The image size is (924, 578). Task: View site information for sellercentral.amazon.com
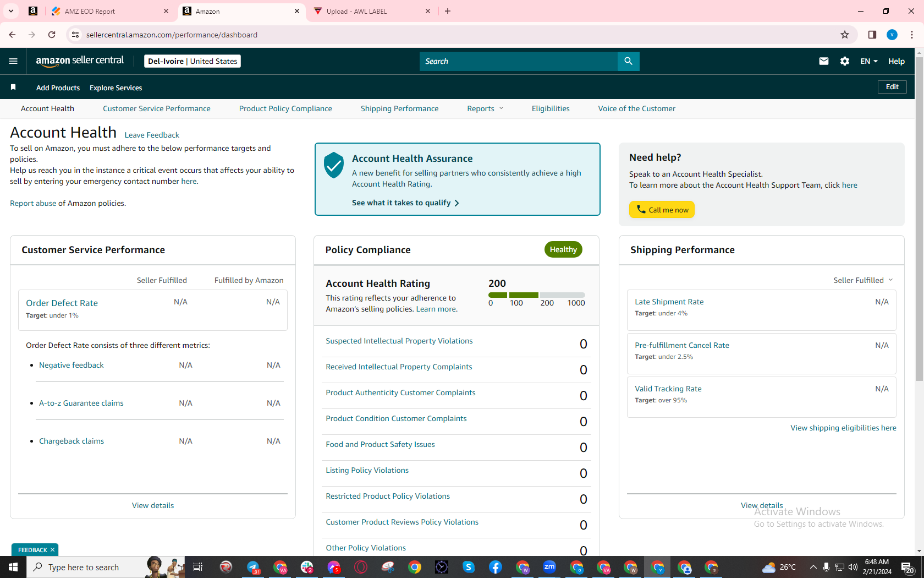tap(75, 35)
